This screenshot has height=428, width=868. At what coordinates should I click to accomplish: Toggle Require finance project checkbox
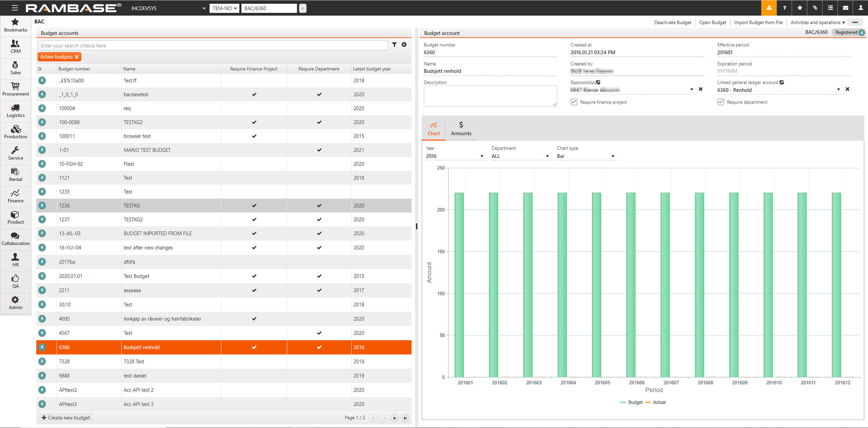point(574,102)
